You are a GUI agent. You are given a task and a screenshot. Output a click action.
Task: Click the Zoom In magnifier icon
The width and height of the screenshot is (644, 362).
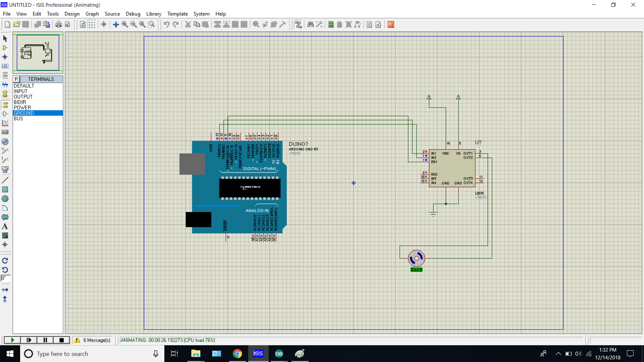(x=125, y=24)
